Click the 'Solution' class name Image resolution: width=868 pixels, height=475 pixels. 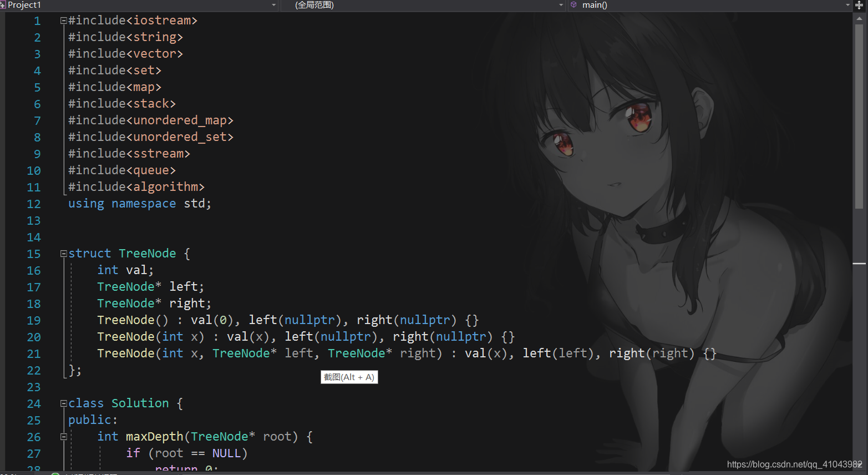click(x=140, y=403)
